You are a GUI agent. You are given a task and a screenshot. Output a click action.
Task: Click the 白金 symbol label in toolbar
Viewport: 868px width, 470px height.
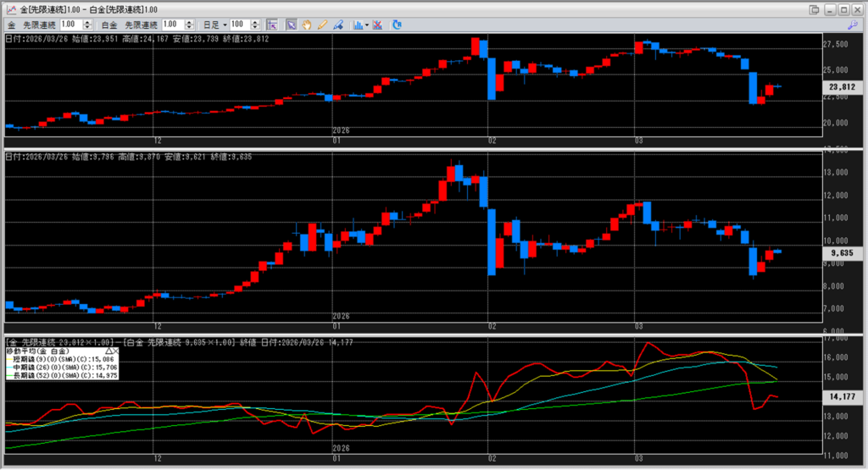click(x=109, y=25)
